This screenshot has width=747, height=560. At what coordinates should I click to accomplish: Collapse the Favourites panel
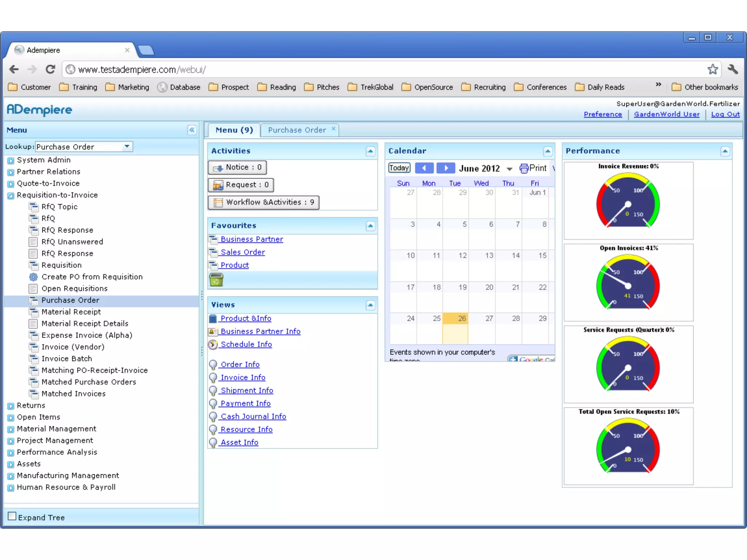click(370, 226)
